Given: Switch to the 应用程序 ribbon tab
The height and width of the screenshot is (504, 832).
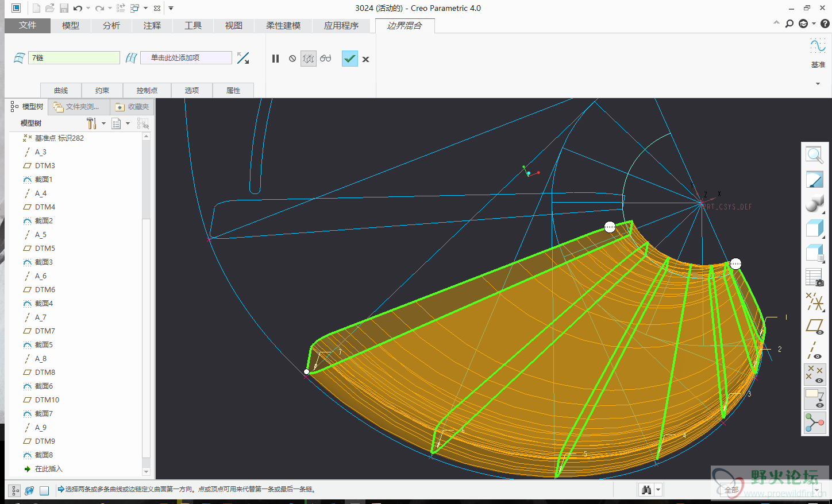Looking at the screenshot, I should (x=341, y=25).
